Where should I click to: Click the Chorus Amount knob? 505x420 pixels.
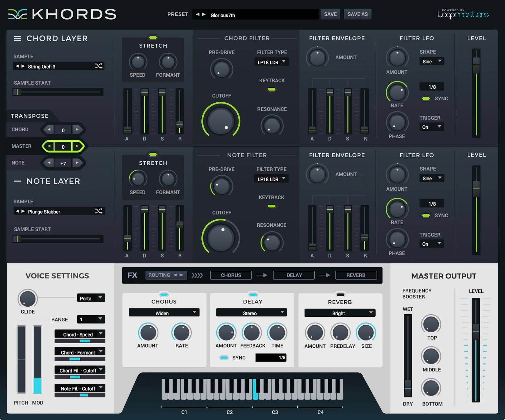coord(148,332)
